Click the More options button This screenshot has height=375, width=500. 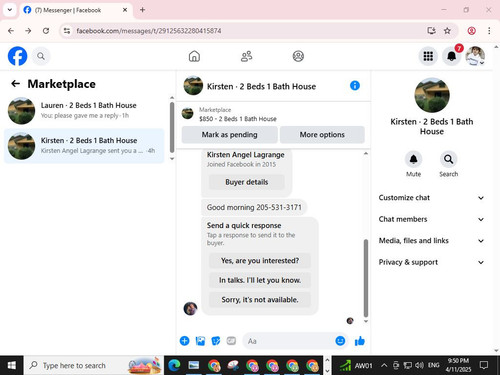(x=322, y=135)
